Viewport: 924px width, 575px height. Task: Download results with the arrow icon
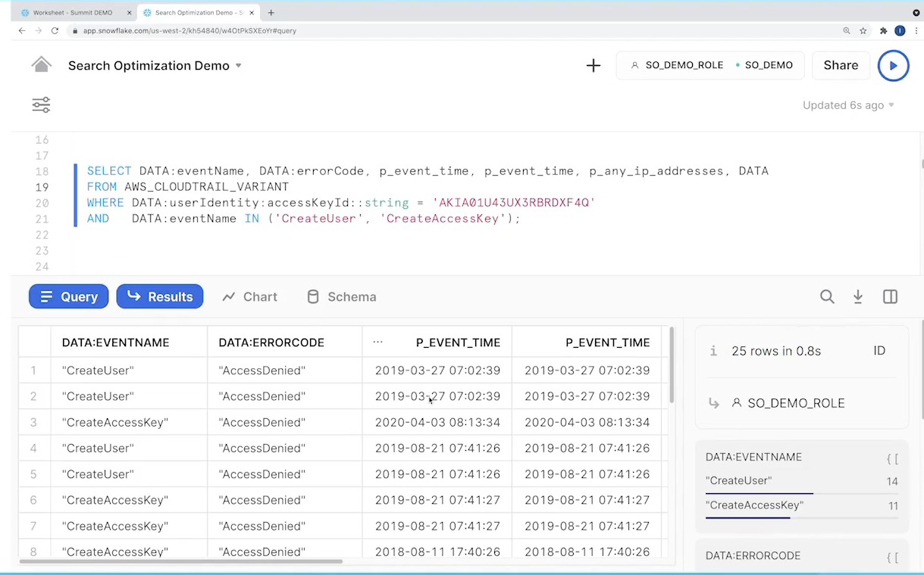click(x=858, y=297)
